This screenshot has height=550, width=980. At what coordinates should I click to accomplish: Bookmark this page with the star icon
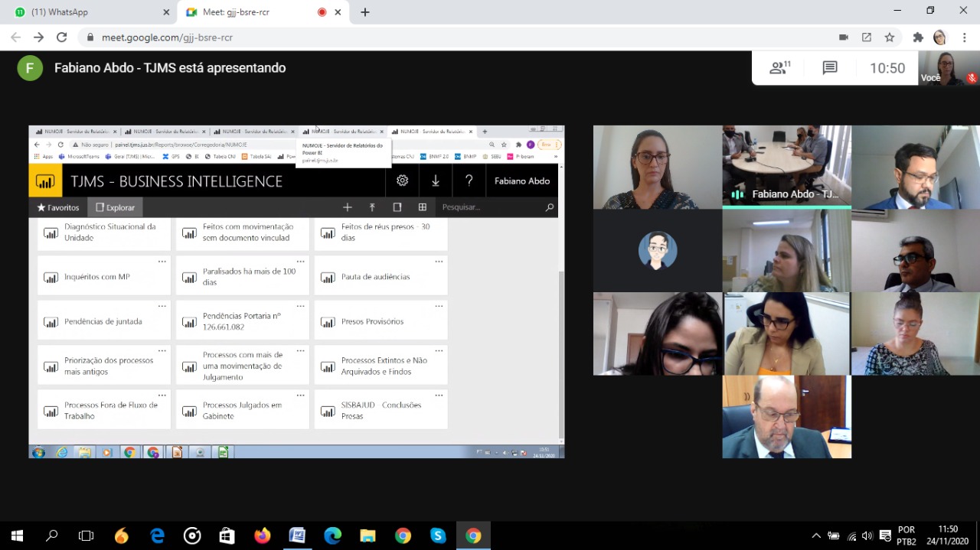tap(890, 37)
